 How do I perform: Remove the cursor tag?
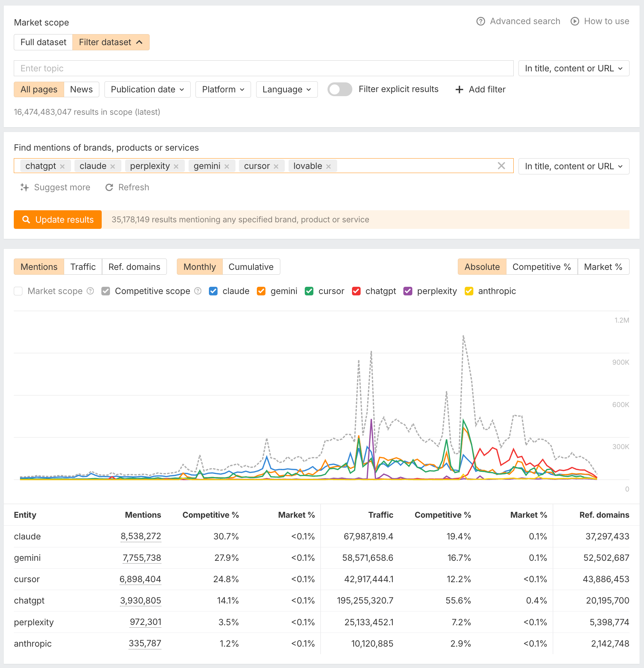click(276, 166)
